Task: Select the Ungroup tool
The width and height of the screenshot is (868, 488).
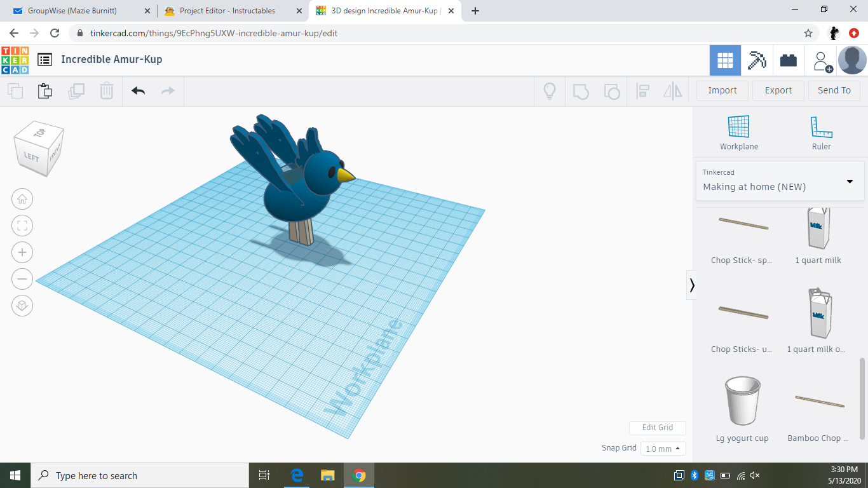Action: [x=612, y=91]
